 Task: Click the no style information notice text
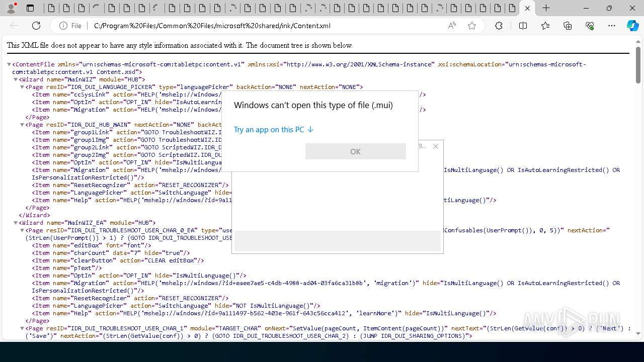[x=180, y=45]
